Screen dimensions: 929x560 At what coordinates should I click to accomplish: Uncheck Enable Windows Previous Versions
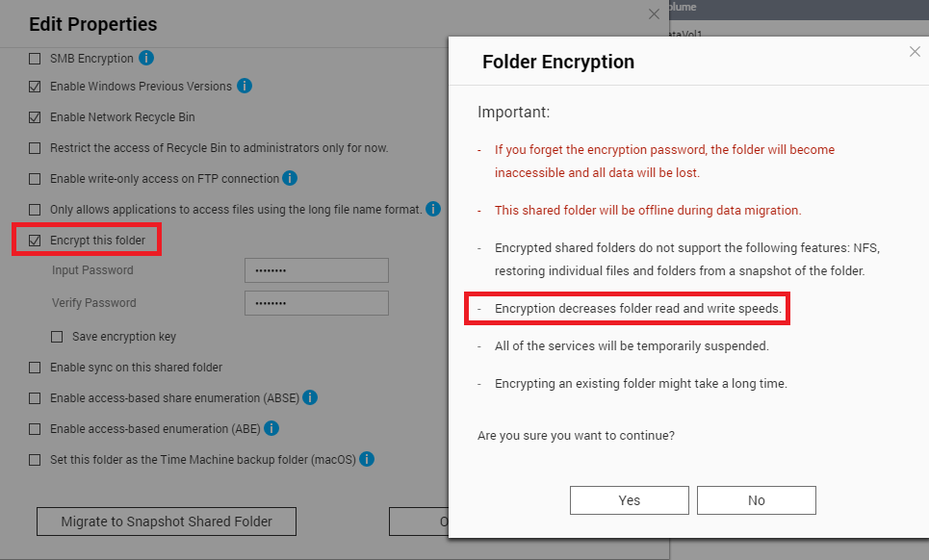(35, 87)
